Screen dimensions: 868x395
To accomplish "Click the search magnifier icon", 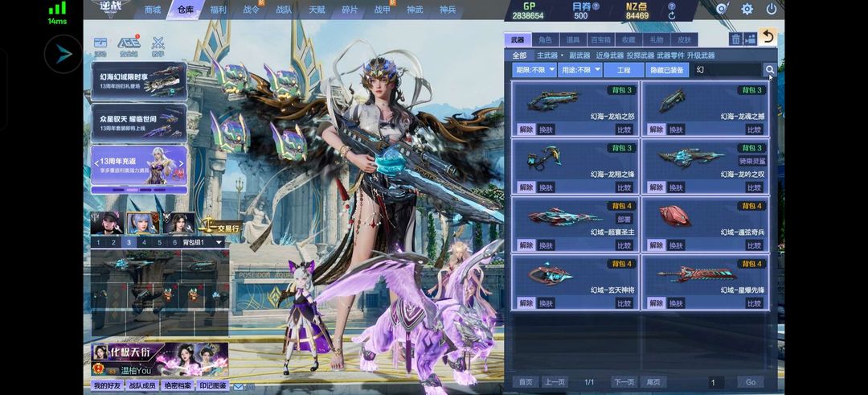I will click(x=769, y=69).
